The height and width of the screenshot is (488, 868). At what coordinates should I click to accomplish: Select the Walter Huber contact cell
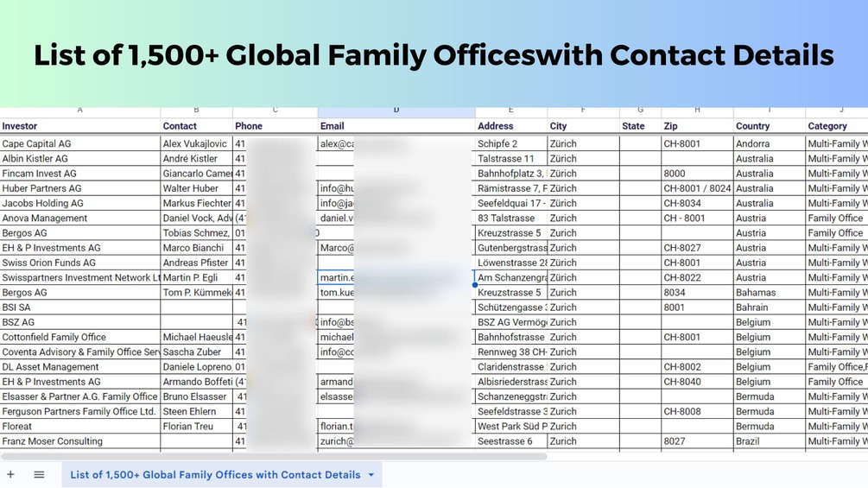coord(197,188)
